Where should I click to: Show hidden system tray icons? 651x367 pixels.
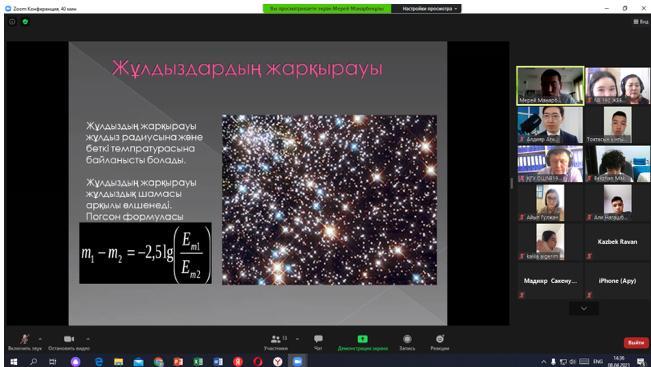pyautogui.click(x=543, y=362)
